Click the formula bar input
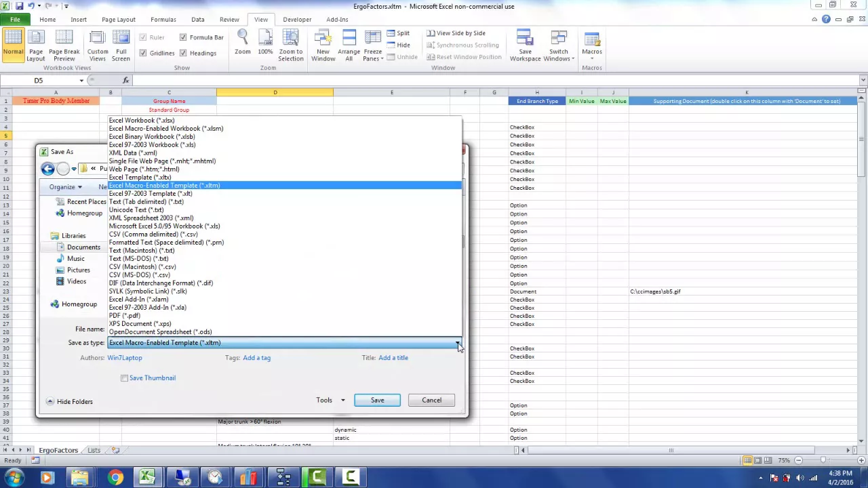This screenshot has width=868, height=488. 495,81
